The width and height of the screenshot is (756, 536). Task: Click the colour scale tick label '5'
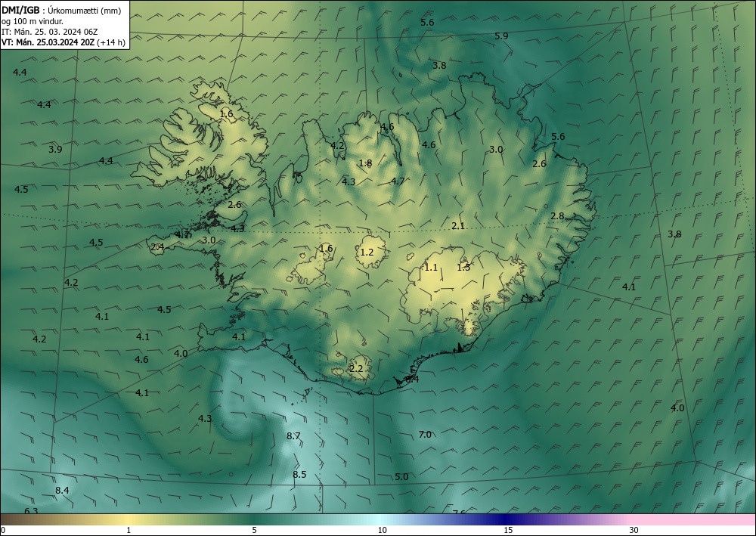[254, 530]
